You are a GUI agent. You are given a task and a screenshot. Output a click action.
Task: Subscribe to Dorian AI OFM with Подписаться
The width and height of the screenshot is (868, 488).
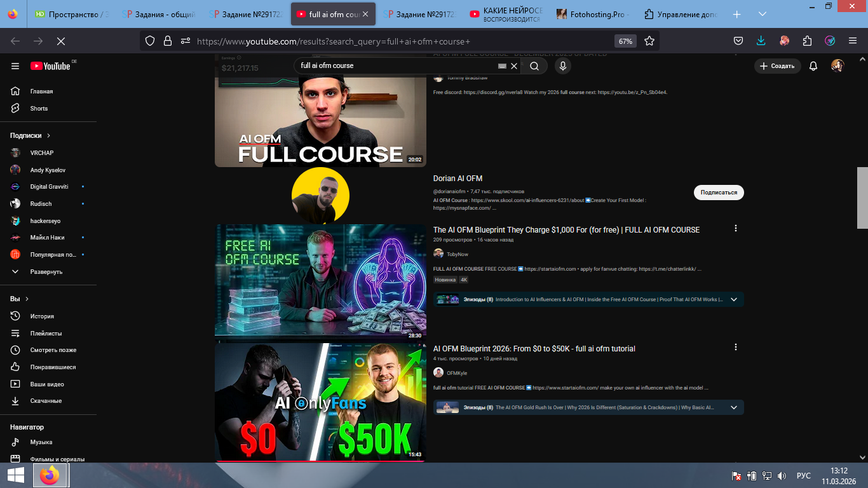tap(719, 193)
